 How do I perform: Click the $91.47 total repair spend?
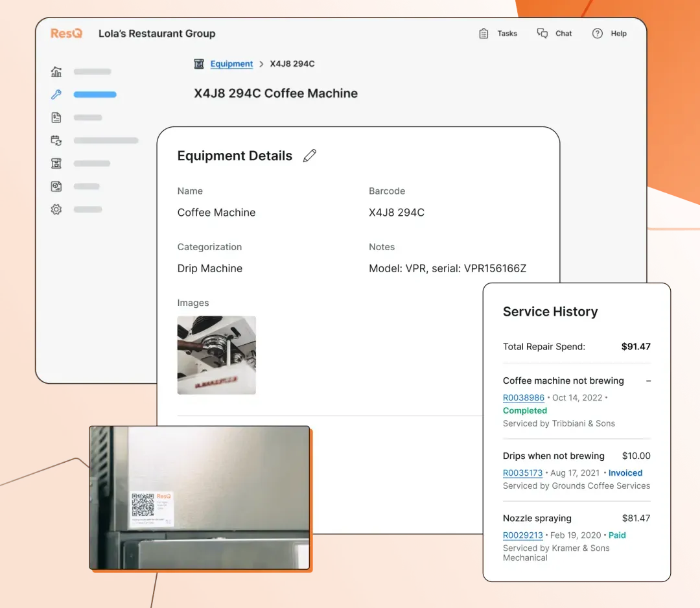[x=636, y=346]
